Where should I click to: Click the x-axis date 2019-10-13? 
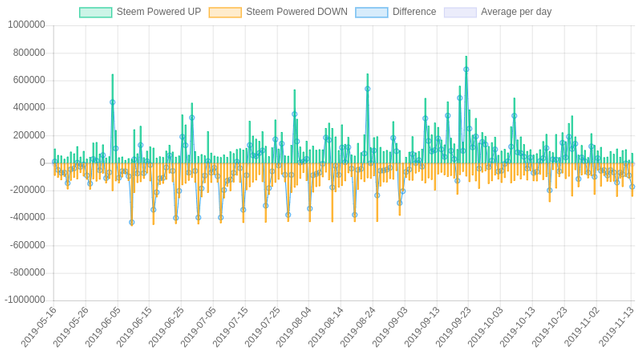[x=517, y=327]
